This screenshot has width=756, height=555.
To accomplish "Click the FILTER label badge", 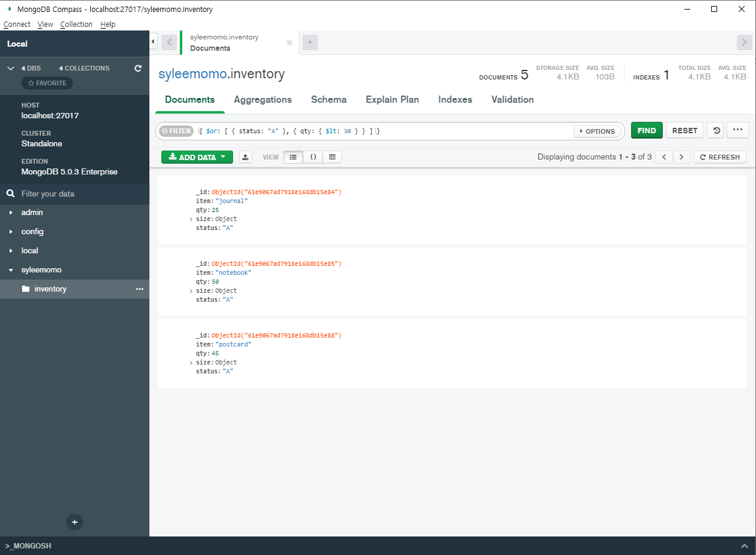I will point(176,131).
